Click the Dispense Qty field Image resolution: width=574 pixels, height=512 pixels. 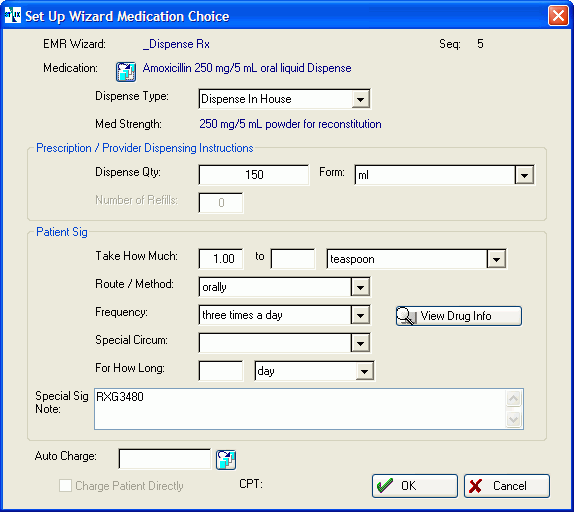coord(254,175)
